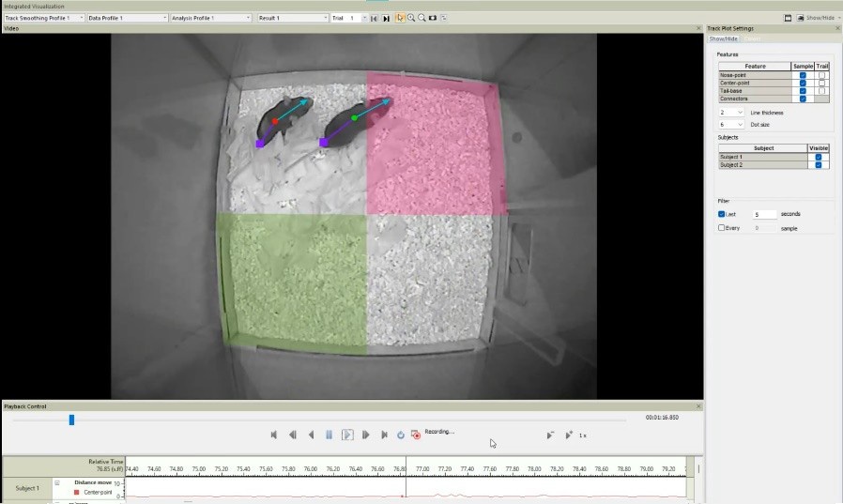Disable the Nose-point Sample checkbox
This screenshot has width=843, height=504.
pos(802,75)
